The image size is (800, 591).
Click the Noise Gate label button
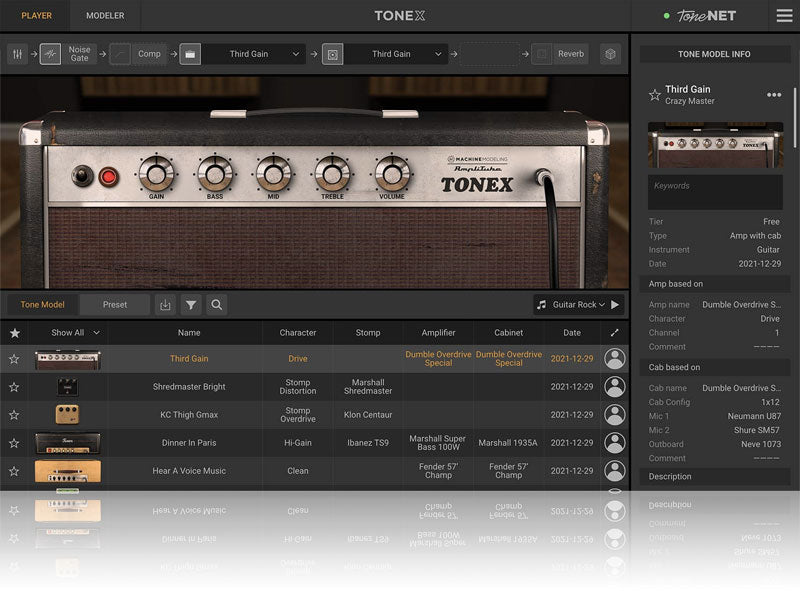point(79,54)
